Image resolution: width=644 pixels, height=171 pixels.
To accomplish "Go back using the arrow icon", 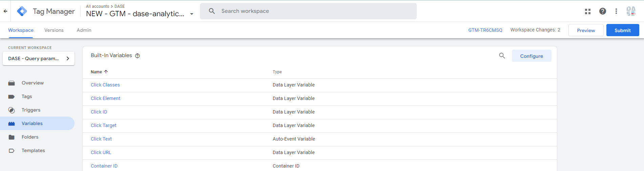I will tap(5, 11).
